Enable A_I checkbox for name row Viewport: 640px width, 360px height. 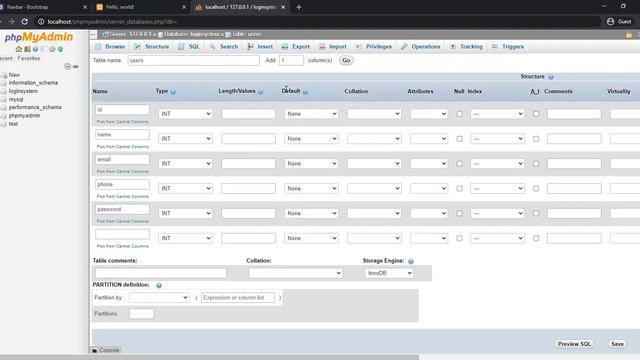pyautogui.click(x=536, y=139)
